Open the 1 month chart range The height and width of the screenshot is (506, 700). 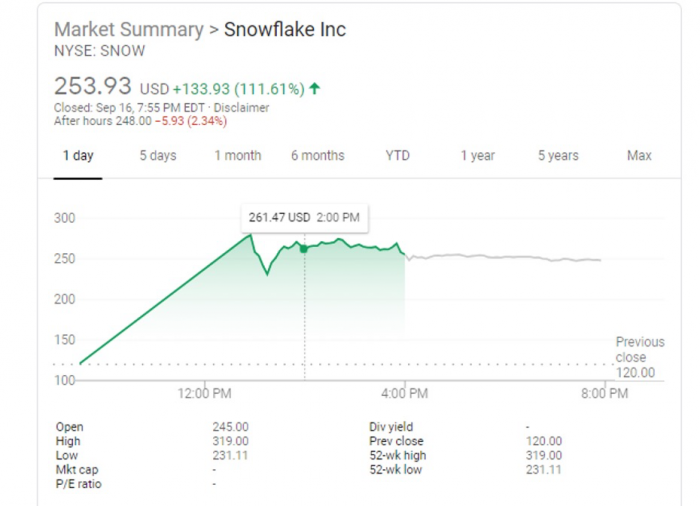237,155
